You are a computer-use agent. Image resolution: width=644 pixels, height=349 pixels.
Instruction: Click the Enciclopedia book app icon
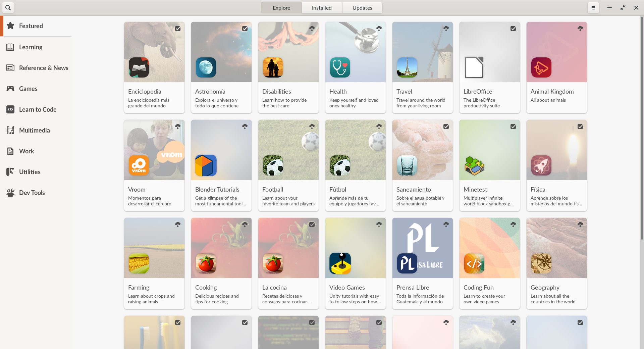pyautogui.click(x=139, y=67)
